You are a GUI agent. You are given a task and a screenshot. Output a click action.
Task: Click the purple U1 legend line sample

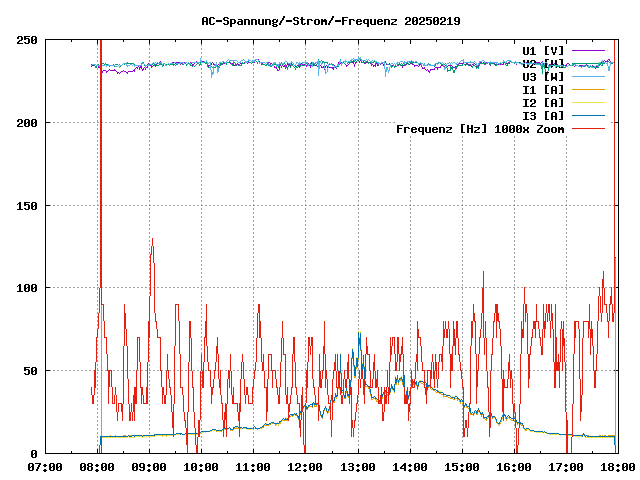(x=589, y=50)
